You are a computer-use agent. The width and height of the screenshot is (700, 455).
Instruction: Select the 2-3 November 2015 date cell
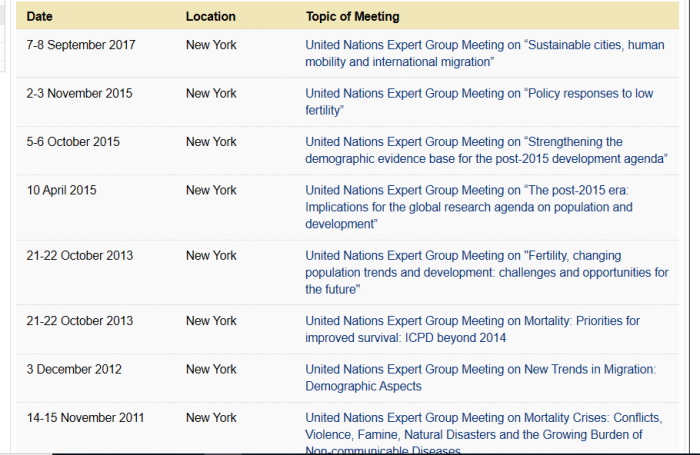[x=79, y=93]
